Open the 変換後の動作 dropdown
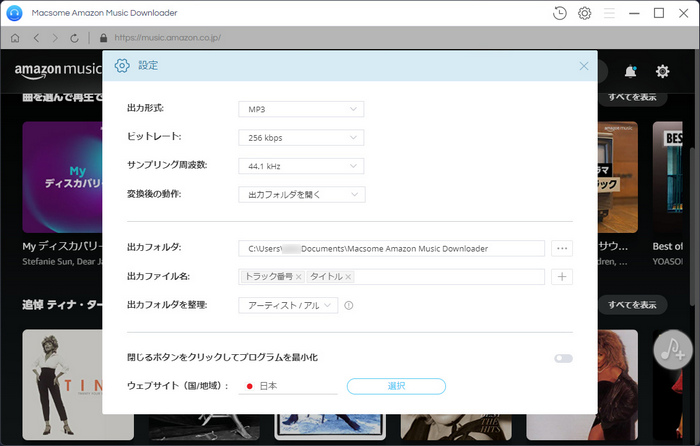Image resolution: width=700 pixels, height=446 pixels. [x=302, y=195]
